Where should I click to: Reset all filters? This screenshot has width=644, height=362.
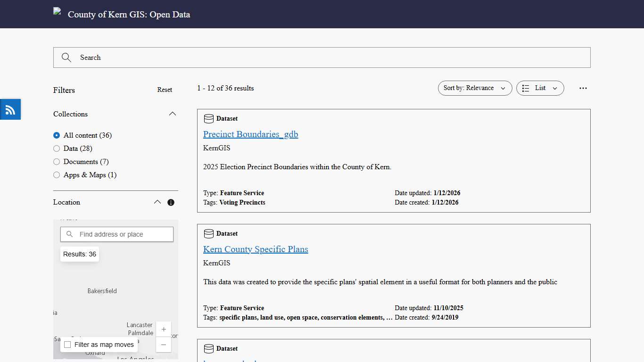click(165, 90)
